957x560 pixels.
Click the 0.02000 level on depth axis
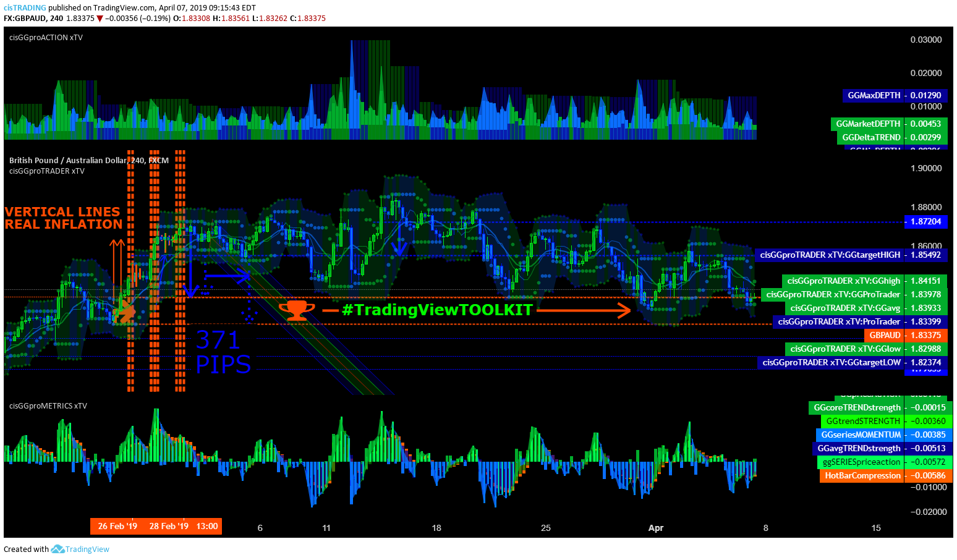coord(926,73)
